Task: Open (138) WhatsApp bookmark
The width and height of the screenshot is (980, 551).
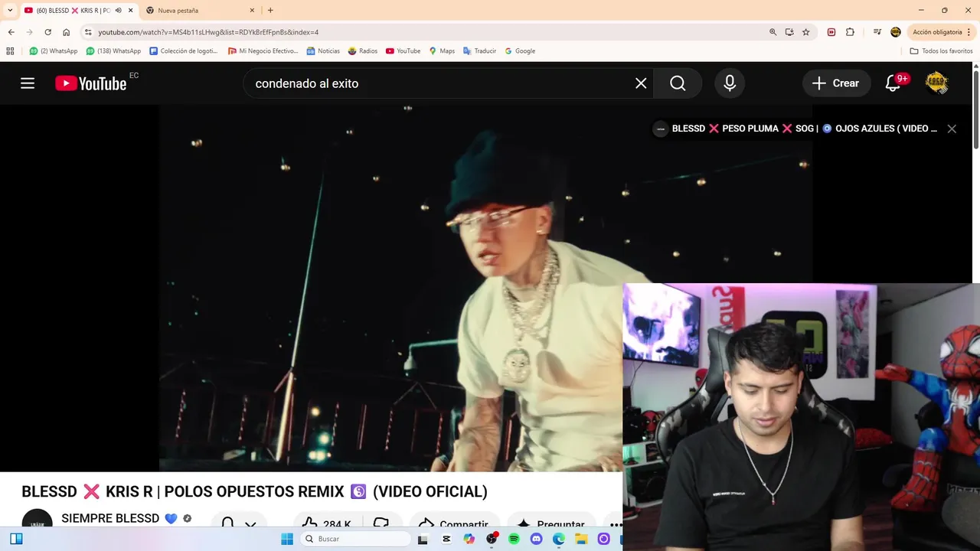Action: [113, 51]
